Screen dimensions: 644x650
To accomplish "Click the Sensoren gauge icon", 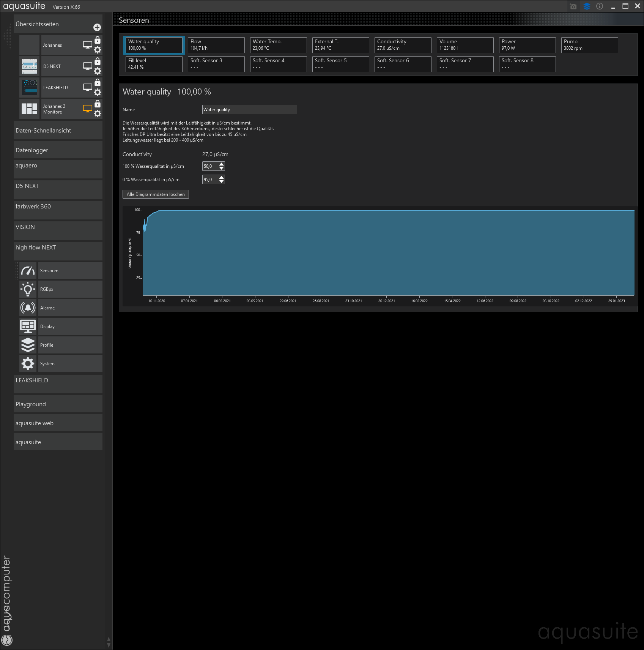I will pos(28,271).
